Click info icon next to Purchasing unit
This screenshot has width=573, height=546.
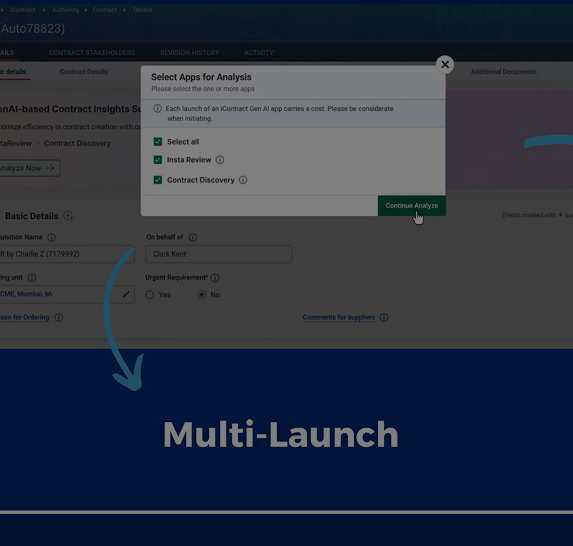[x=32, y=278]
